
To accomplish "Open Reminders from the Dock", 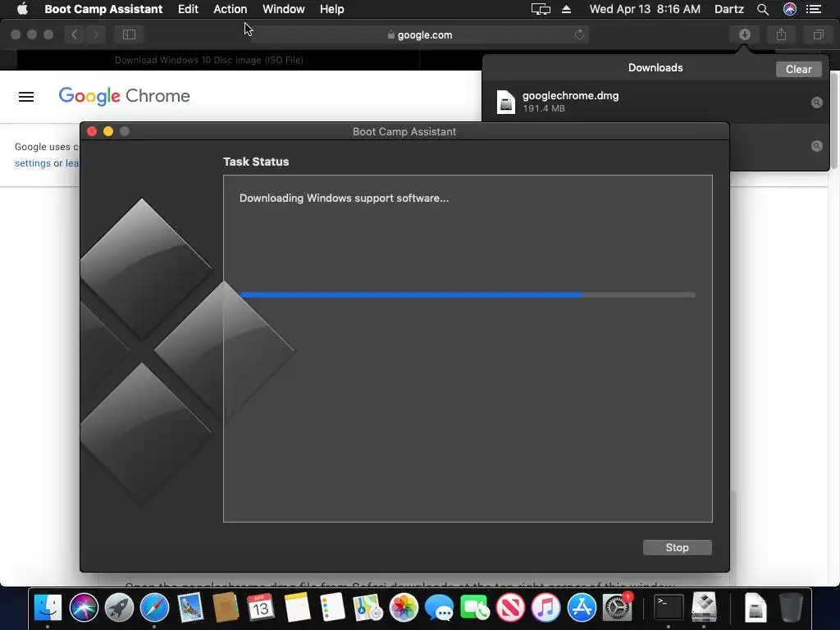I will click(x=332, y=608).
